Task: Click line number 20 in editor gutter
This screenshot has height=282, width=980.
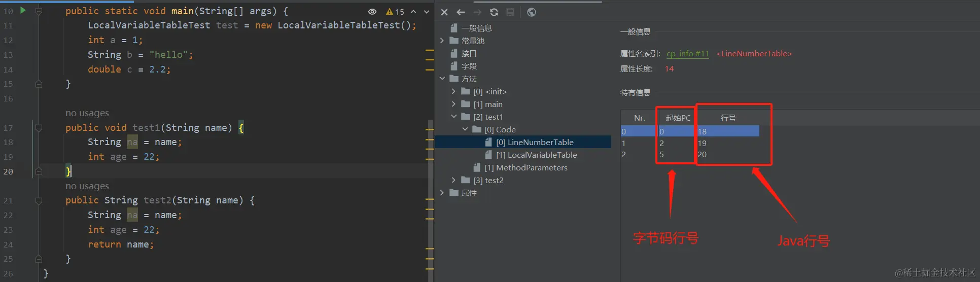Action: [x=8, y=171]
